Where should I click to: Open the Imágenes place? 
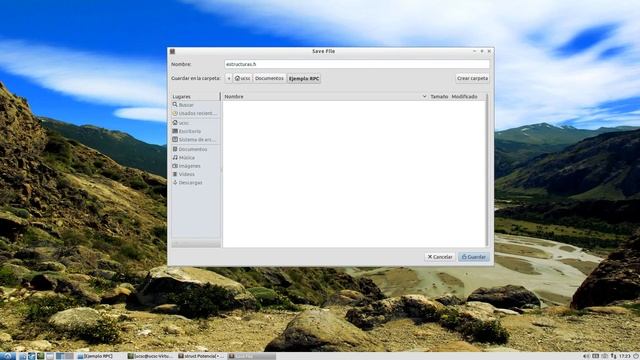click(x=196, y=166)
